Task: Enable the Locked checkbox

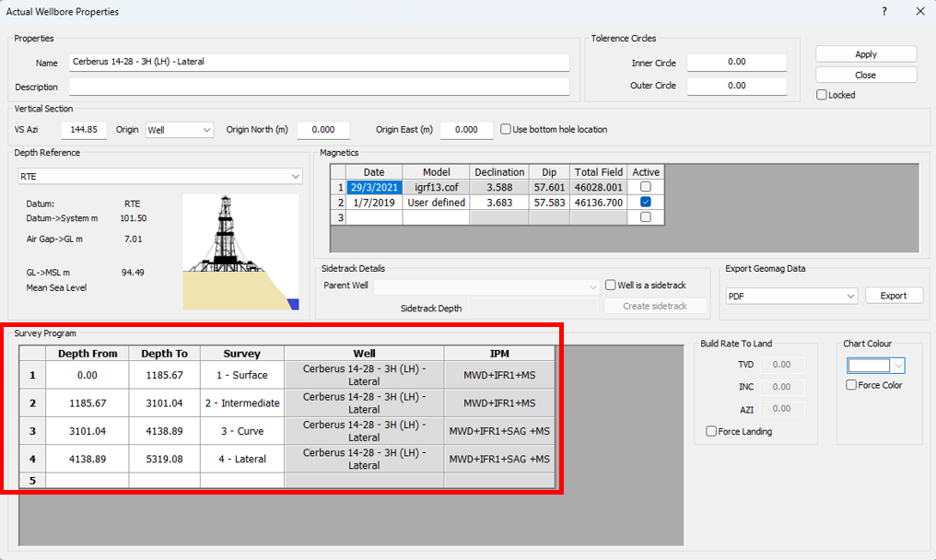Action: (822, 95)
